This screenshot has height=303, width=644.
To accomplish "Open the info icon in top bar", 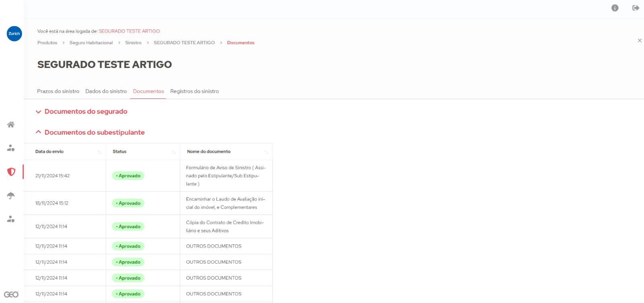I will 615,8.
